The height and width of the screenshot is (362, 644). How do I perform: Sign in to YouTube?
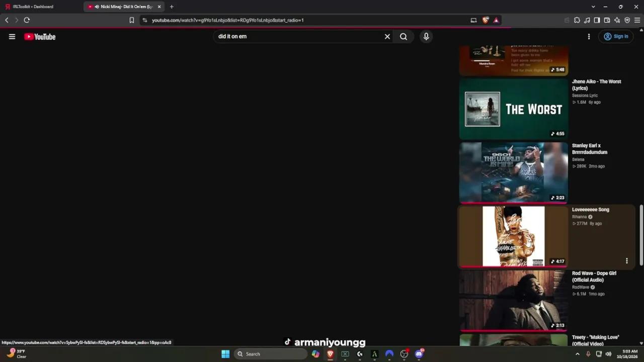tap(616, 36)
